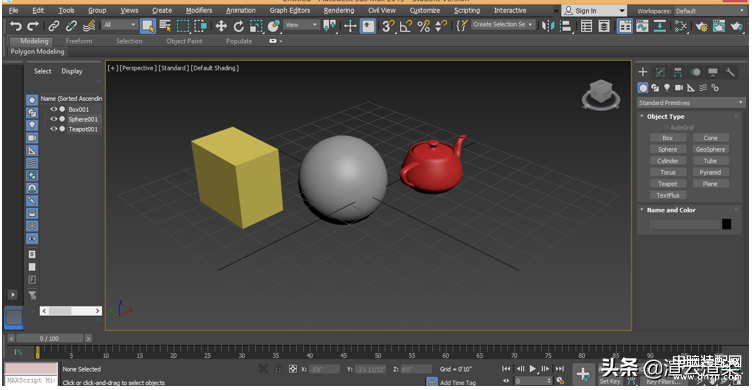Click the Lights category icon
The width and height of the screenshot is (752, 390).
667,87
